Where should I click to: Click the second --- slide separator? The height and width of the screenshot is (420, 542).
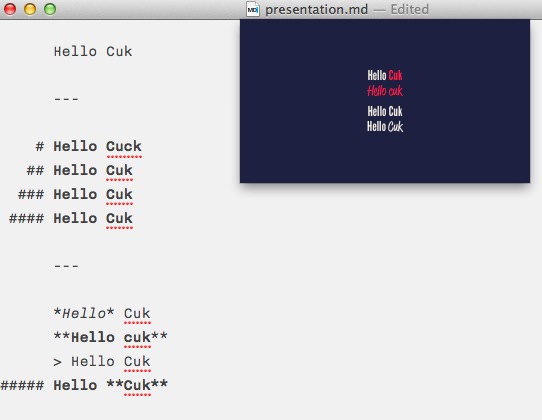tap(66, 266)
